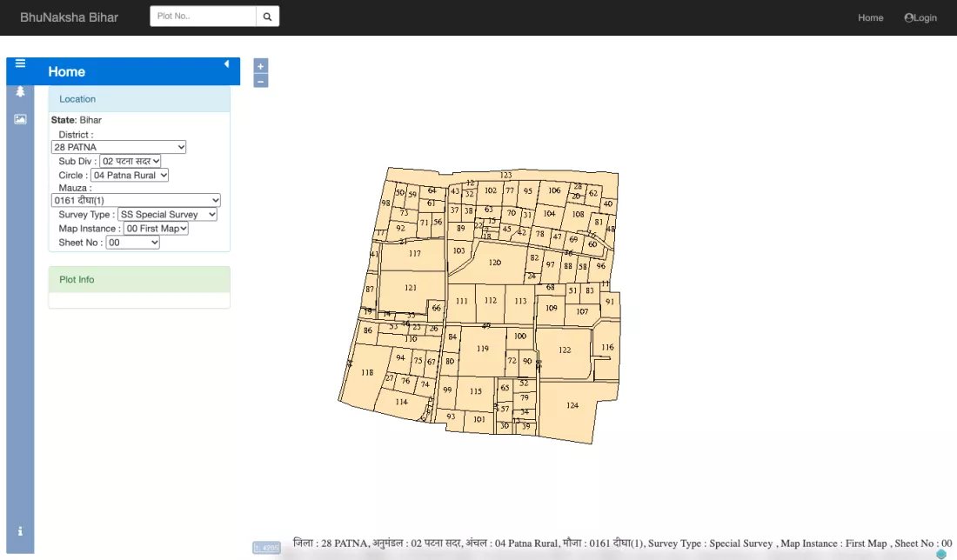Open the District dropdown 28 PATNA
The height and width of the screenshot is (560, 957).
tap(118, 147)
